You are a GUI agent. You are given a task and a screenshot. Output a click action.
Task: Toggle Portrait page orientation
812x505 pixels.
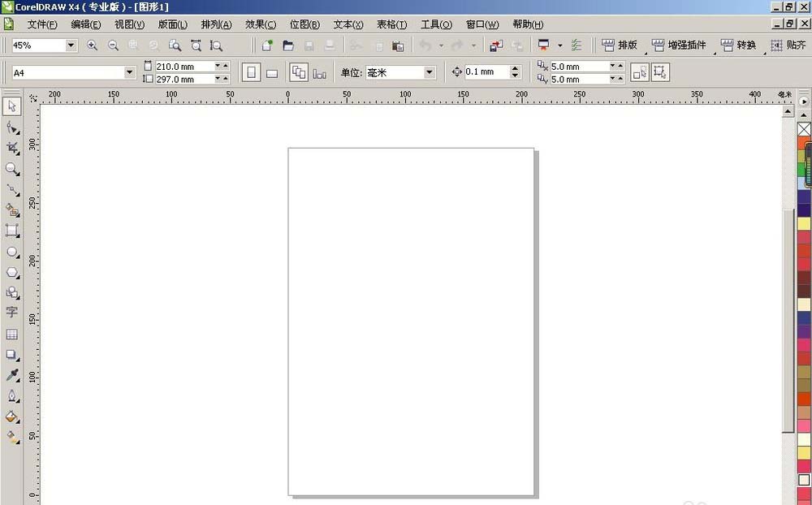(x=251, y=72)
